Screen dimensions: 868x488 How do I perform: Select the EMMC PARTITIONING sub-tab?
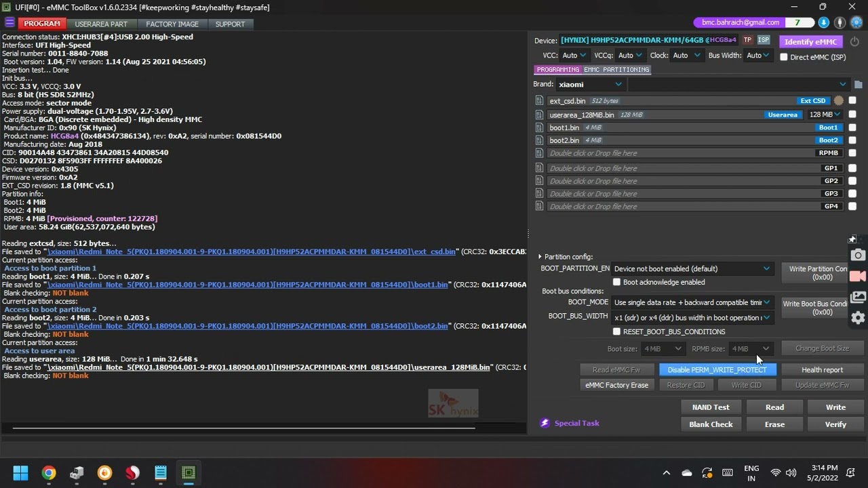click(616, 70)
